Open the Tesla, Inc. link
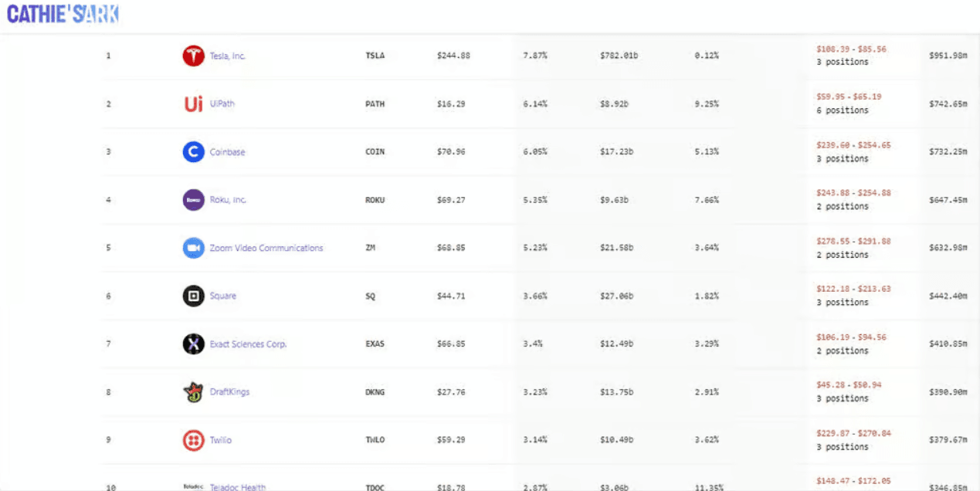The height and width of the screenshot is (491, 980). [228, 56]
